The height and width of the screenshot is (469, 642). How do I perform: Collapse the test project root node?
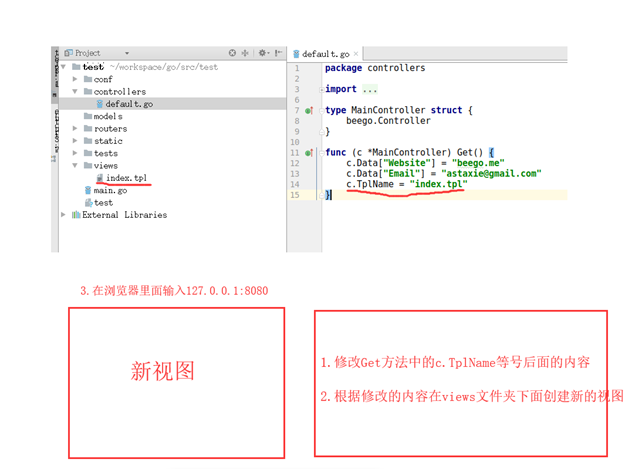coord(63,67)
